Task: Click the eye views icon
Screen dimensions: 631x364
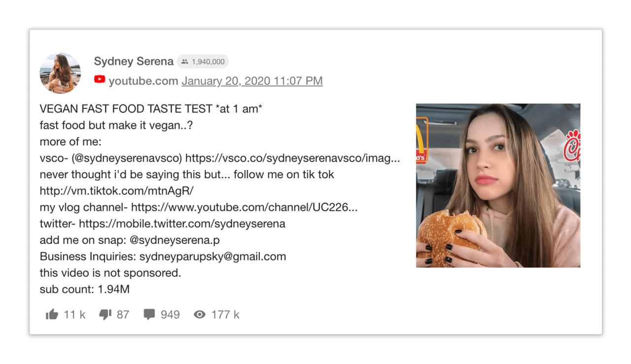Action: tap(200, 315)
